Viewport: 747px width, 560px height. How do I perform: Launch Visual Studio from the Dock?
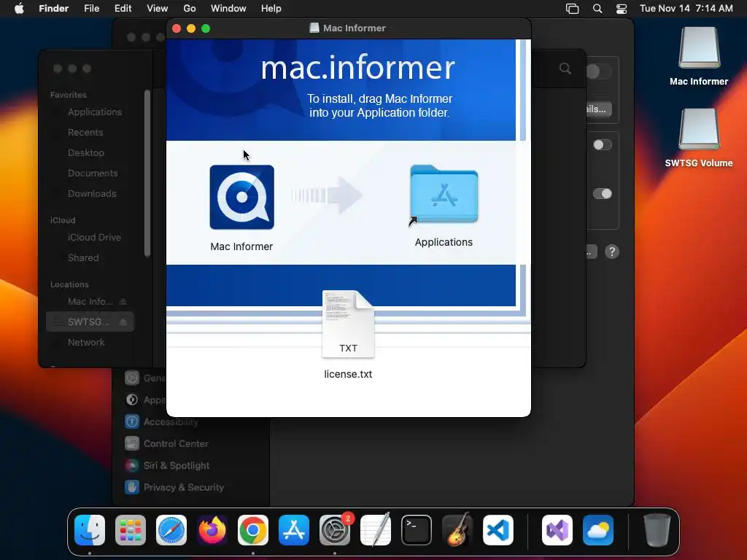[557, 530]
